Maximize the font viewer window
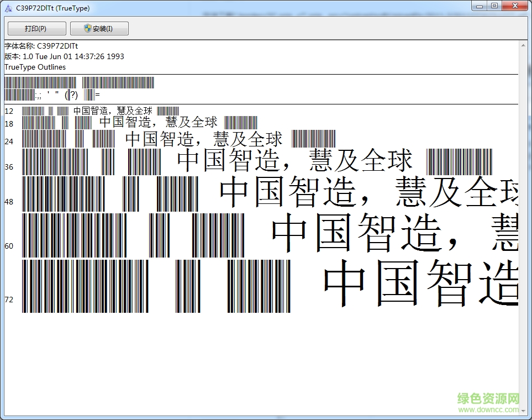 pos(494,6)
